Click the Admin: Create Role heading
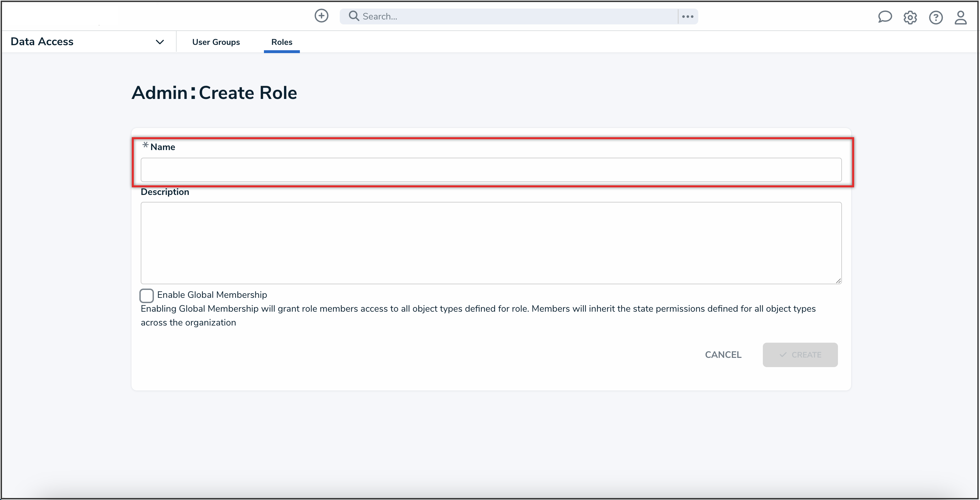 tap(214, 93)
